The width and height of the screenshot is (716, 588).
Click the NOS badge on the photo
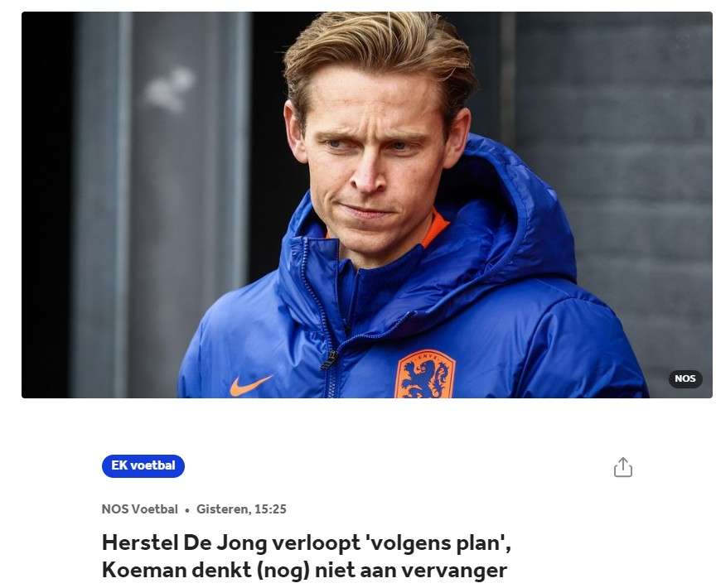pyautogui.click(x=685, y=378)
